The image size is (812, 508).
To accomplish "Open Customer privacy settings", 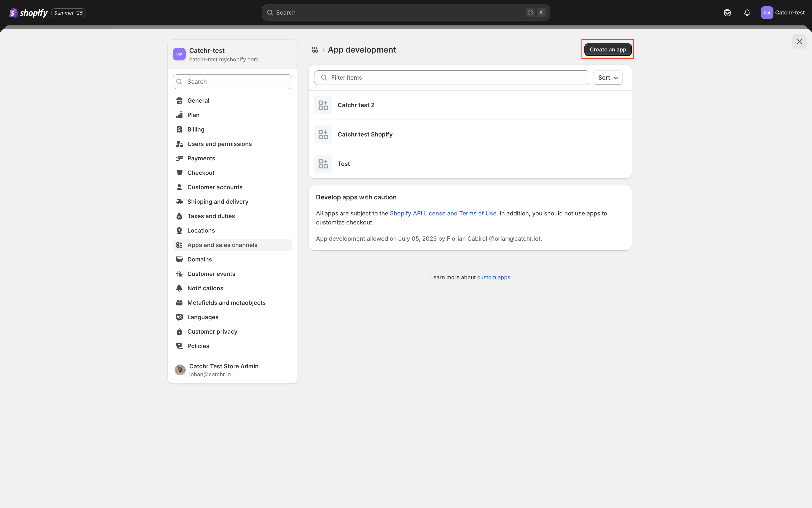I will click(232, 332).
